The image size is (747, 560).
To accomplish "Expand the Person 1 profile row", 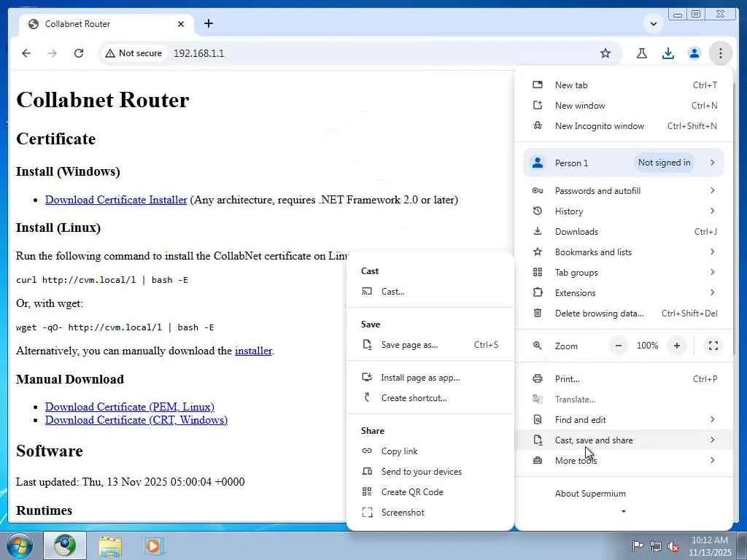I will (x=624, y=163).
